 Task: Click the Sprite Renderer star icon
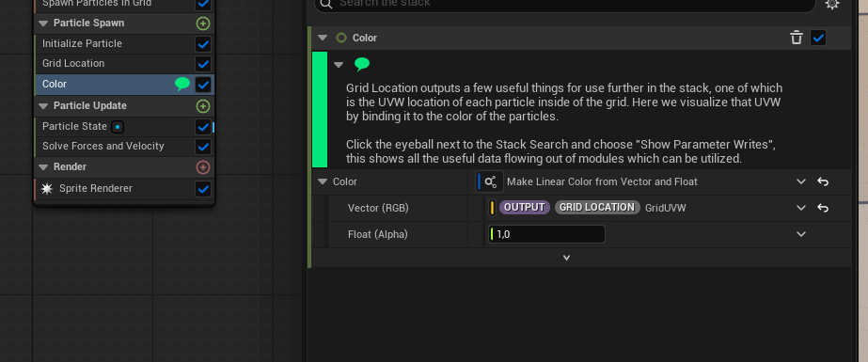pyautogui.click(x=48, y=189)
